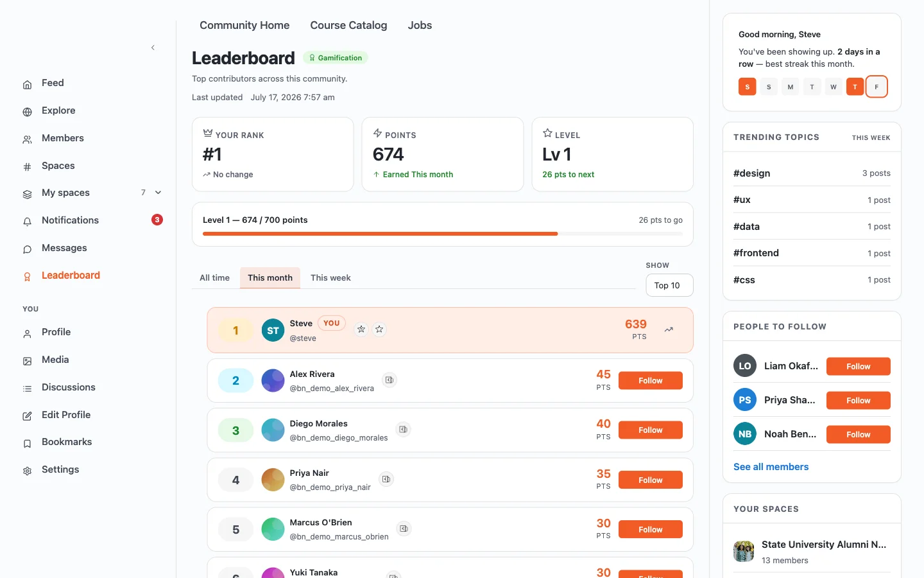Screen dimensions: 924x578
Task: Follow Diego Morales
Action: coord(651,430)
